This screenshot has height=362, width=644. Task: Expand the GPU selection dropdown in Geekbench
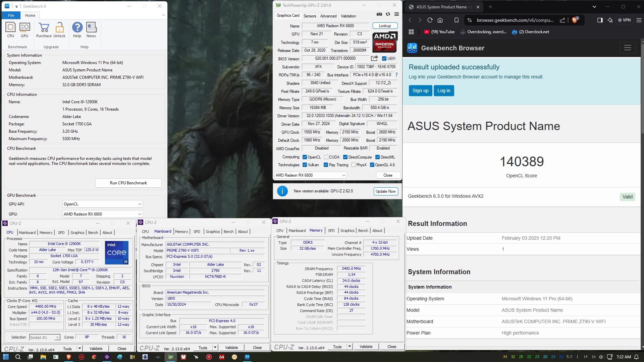point(103,214)
